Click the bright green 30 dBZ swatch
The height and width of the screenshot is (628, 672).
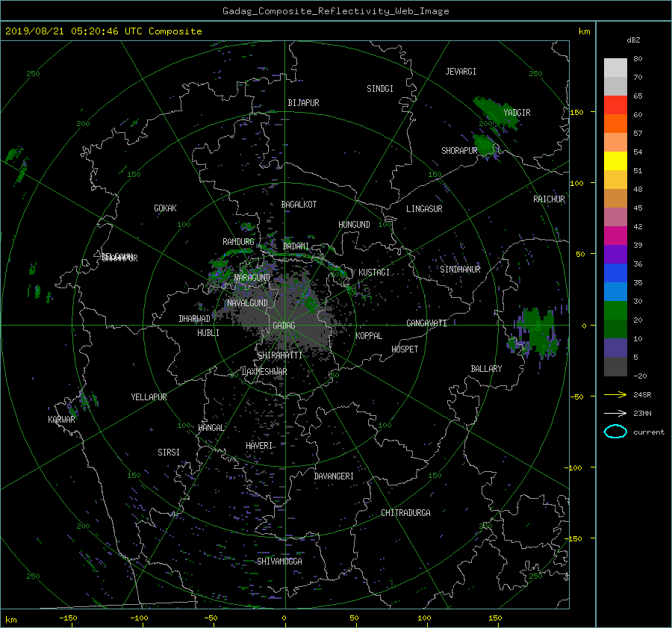point(615,310)
